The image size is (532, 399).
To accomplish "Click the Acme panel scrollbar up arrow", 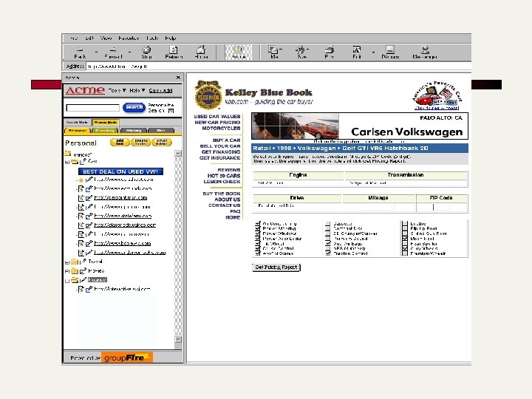I will point(178,154).
